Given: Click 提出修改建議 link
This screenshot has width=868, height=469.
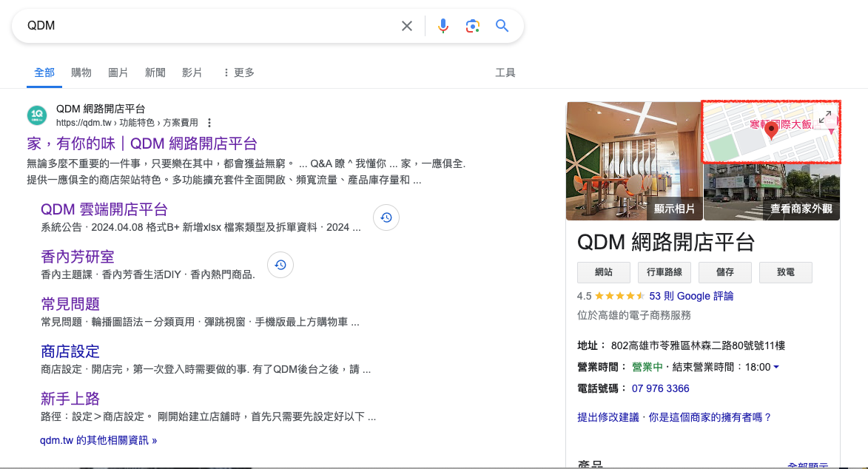Looking at the screenshot, I should click(608, 417).
